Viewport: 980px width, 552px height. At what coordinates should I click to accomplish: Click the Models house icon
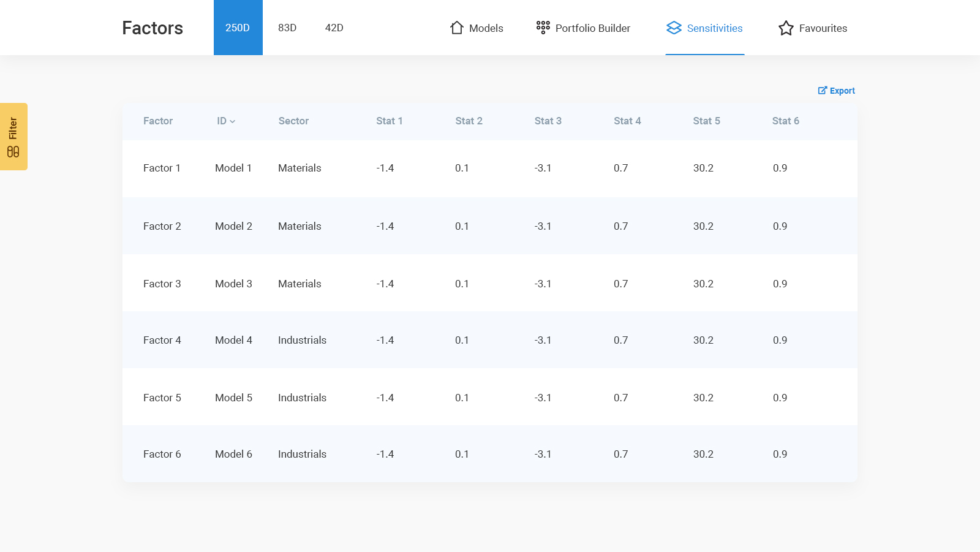point(456,28)
